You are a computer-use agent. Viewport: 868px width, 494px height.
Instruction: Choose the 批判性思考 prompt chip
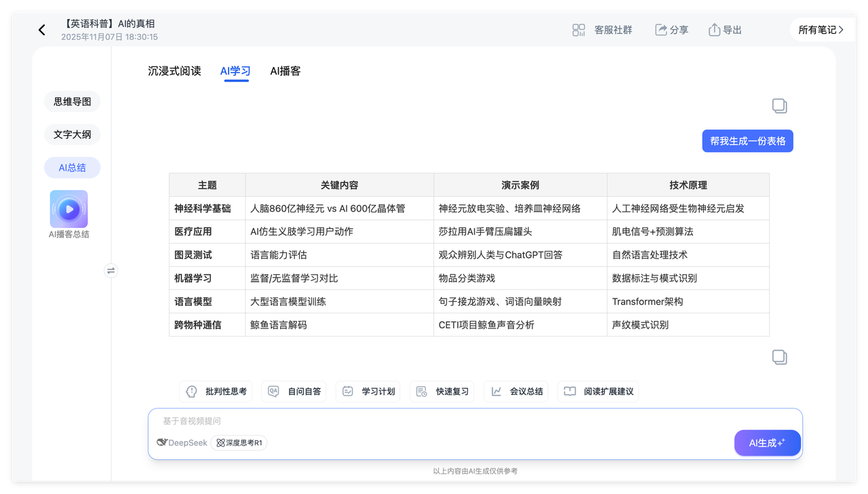(x=216, y=392)
